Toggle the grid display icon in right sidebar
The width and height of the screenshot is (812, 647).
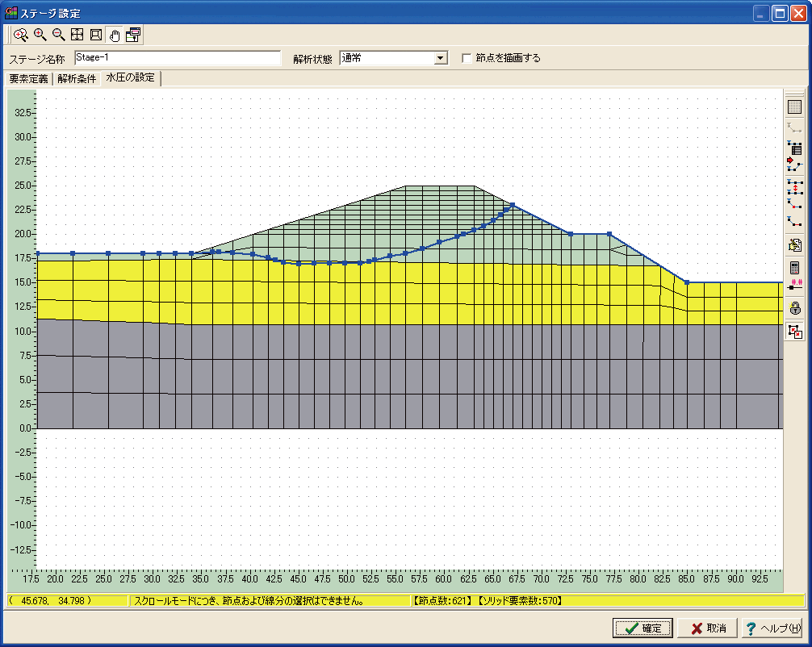794,106
